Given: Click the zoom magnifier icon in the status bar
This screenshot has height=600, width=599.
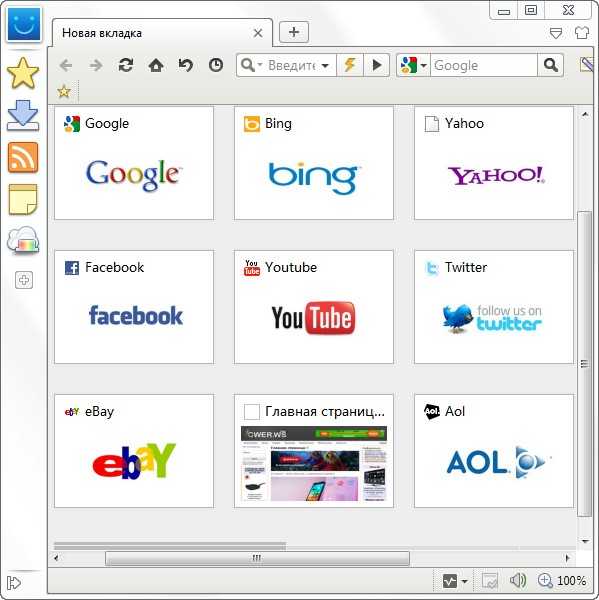Looking at the screenshot, I should [x=545, y=580].
